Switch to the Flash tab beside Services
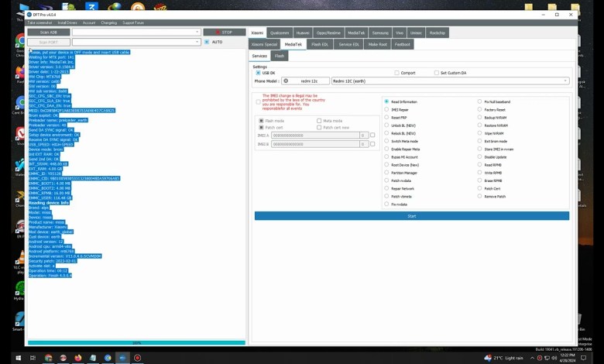 coord(280,56)
